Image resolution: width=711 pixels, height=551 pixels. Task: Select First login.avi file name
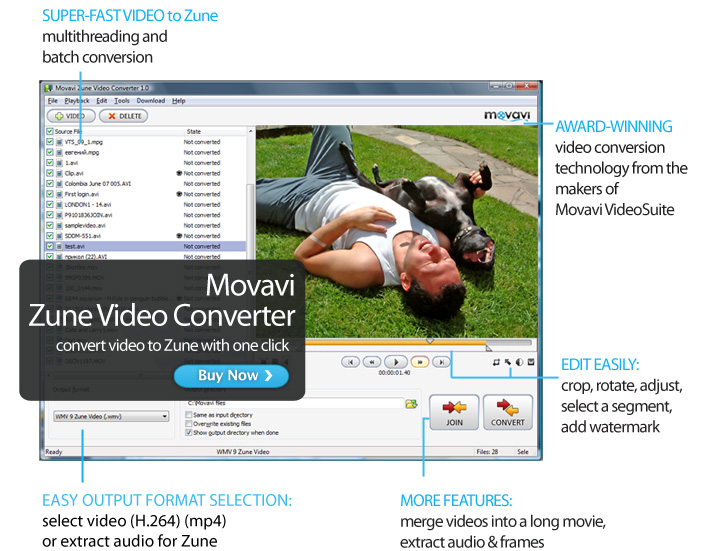82,194
